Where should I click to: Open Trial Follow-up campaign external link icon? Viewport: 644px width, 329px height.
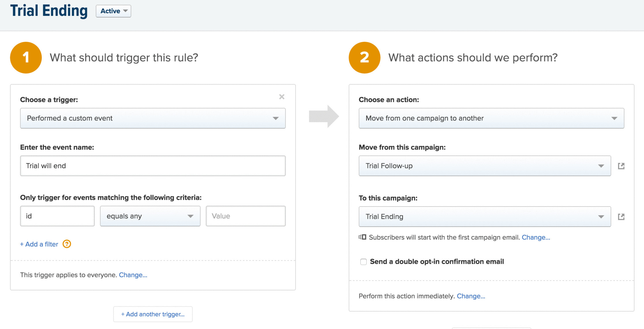(621, 166)
